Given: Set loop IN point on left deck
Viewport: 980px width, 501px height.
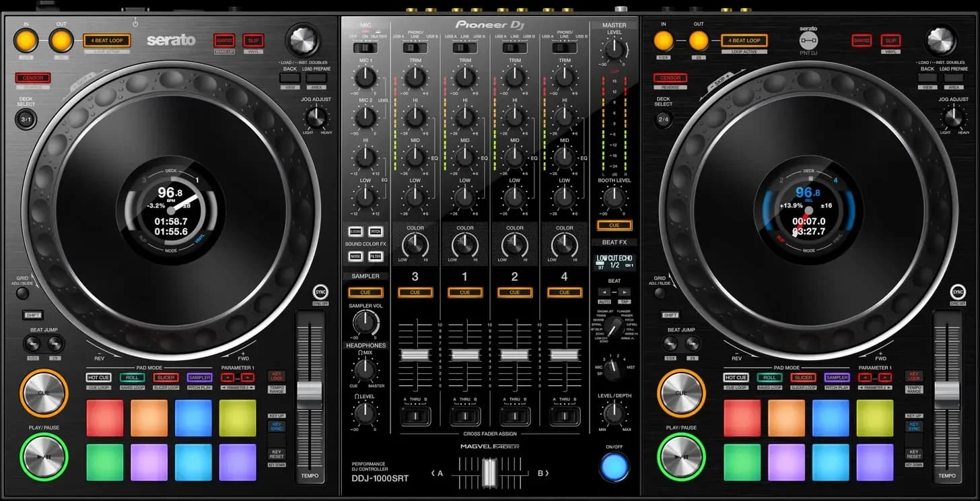Looking at the screenshot, I should [x=26, y=41].
